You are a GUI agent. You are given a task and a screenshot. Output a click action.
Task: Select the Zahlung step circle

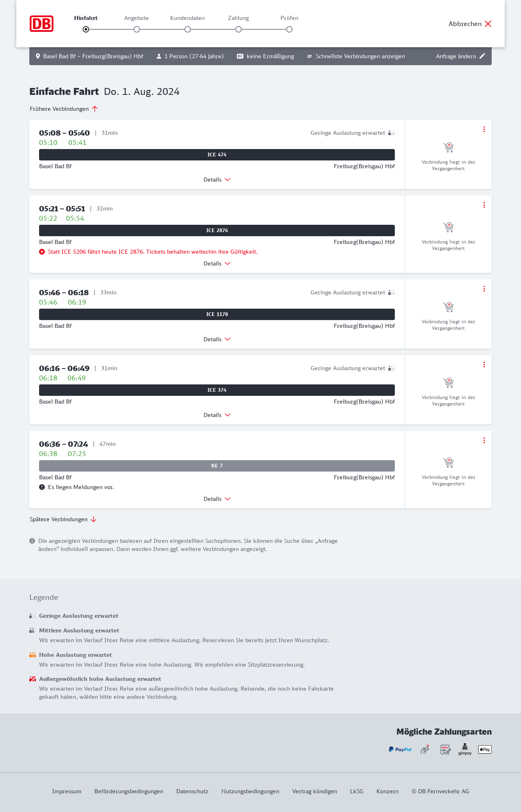pos(239,29)
